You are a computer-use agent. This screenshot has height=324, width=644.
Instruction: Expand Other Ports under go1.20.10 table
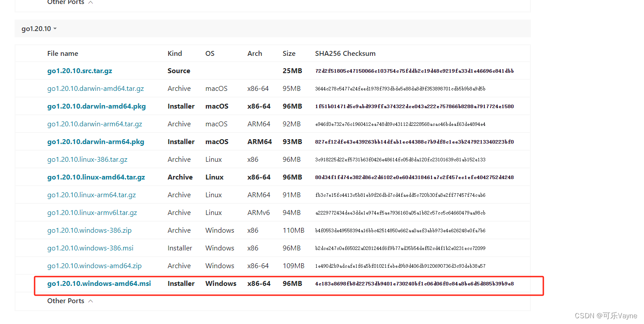[70, 301]
